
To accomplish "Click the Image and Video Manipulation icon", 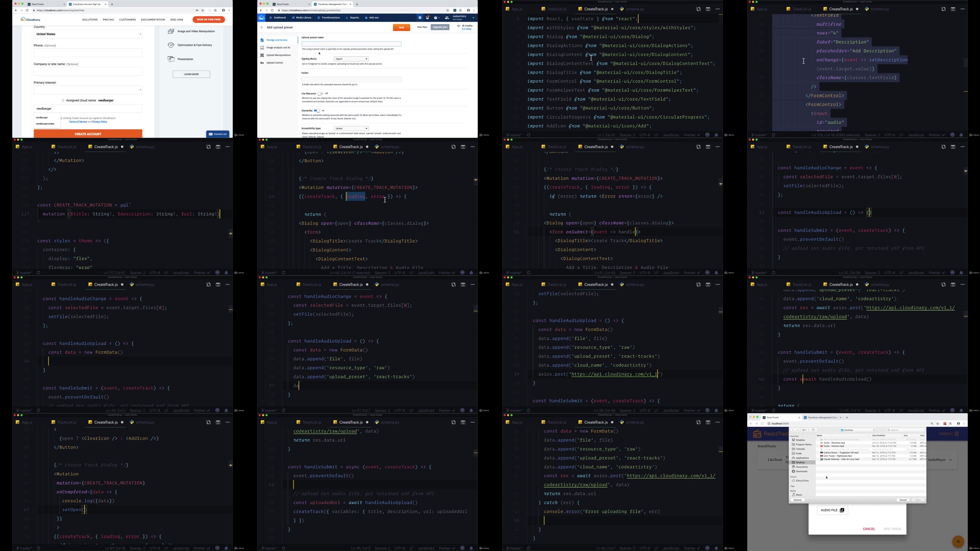I will coord(171,32).
